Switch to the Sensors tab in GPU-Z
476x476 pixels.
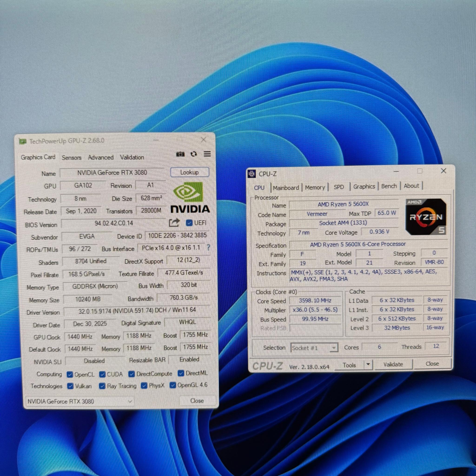72,157
